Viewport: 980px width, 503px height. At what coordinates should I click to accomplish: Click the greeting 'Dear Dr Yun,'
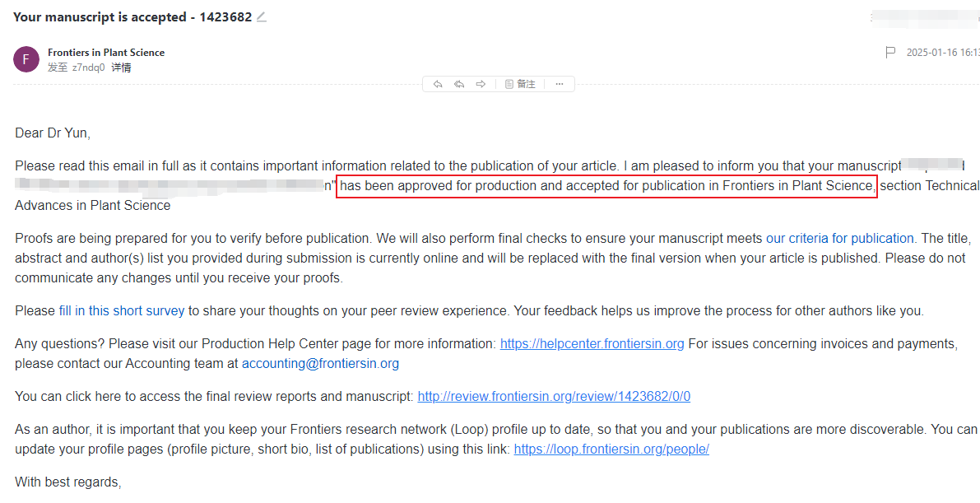(53, 133)
